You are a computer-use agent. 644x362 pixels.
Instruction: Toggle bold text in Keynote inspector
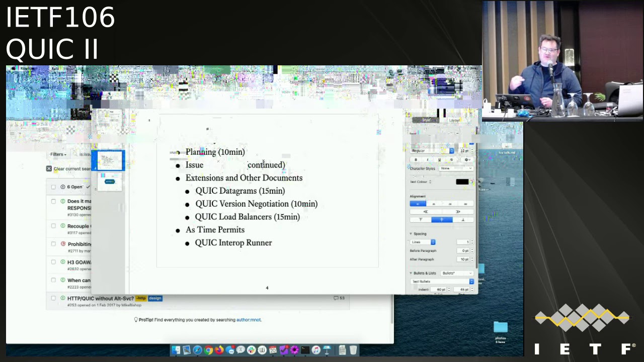tap(416, 160)
